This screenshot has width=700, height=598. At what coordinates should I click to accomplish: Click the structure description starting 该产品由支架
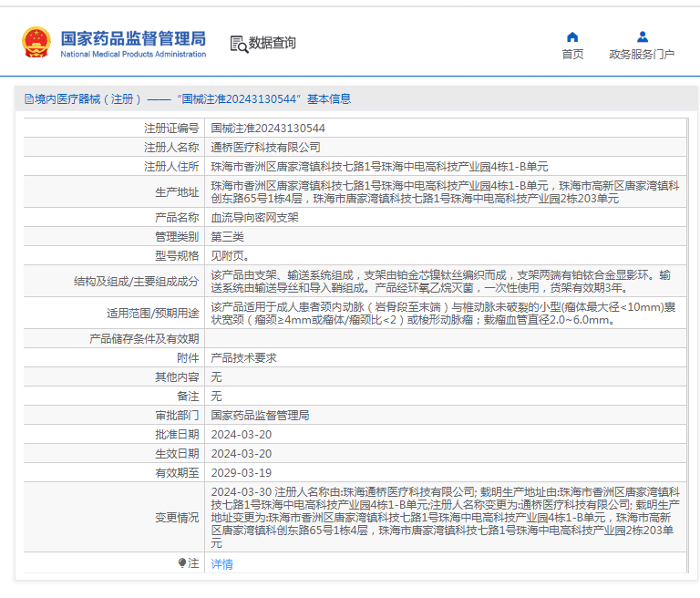440,282
